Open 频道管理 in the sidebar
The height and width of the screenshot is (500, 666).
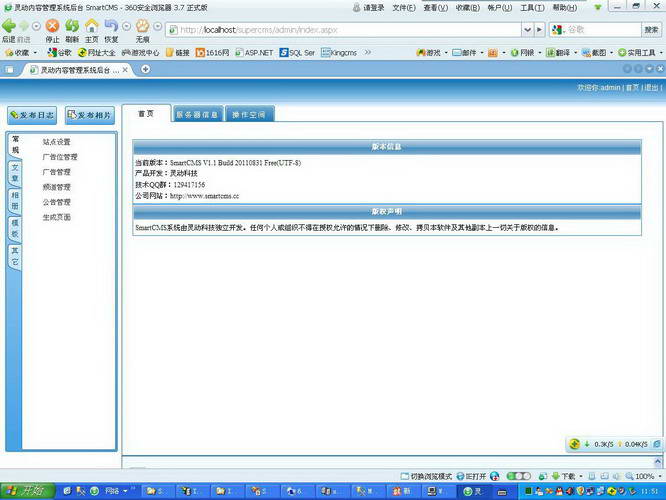[x=56, y=187]
